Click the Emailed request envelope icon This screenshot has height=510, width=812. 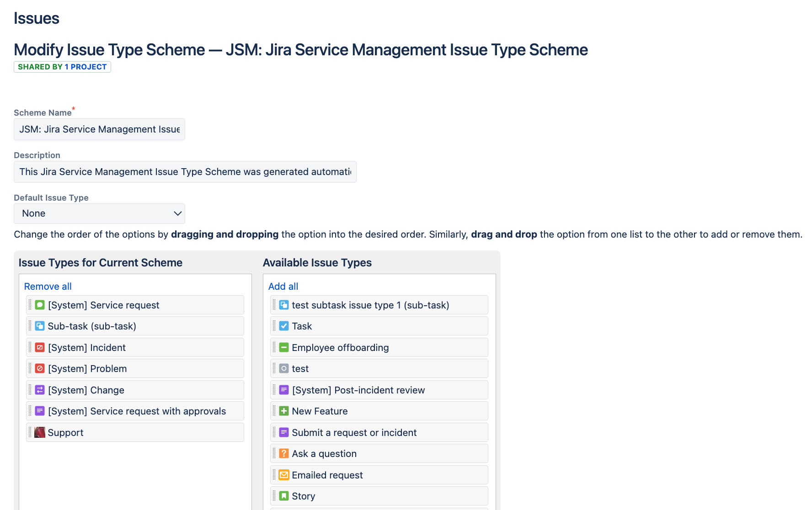click(284, 475)
